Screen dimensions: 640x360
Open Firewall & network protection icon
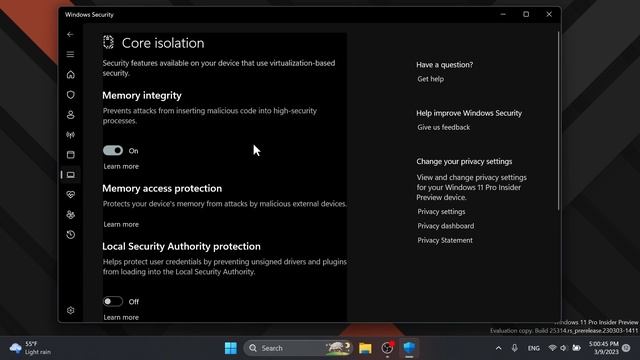tap(70, 135)
